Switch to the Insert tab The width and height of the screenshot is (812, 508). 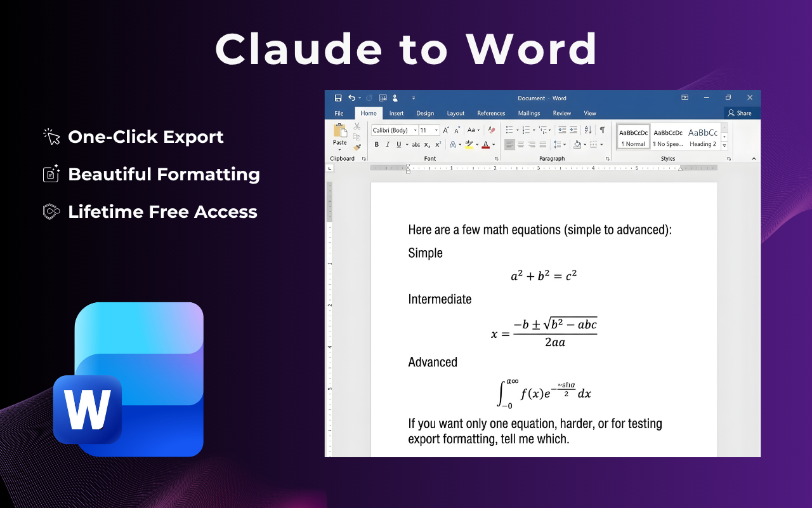pos(396,113)
